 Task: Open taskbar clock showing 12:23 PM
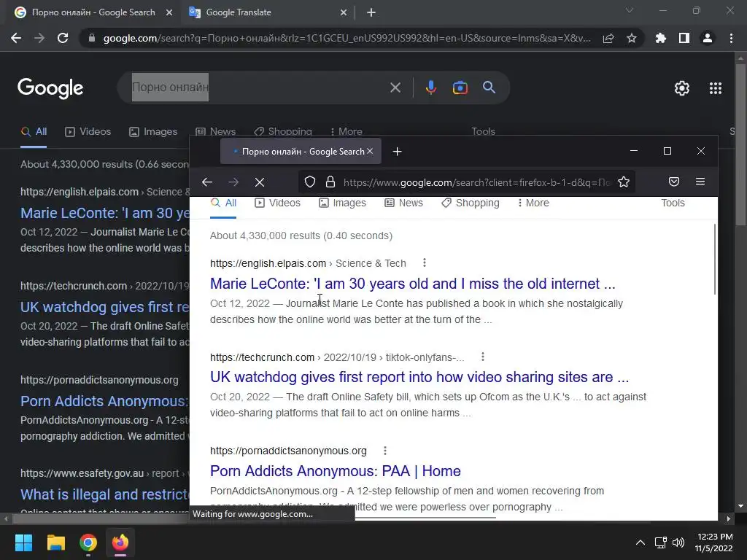coord(713,542)
